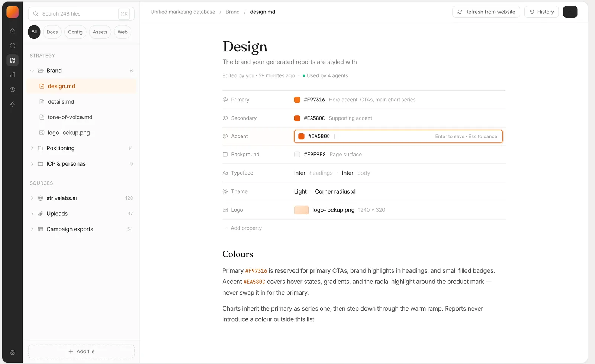595x364 pixels.
Task: Select the Docs filter tab
Action: click(x=52, y=32)
